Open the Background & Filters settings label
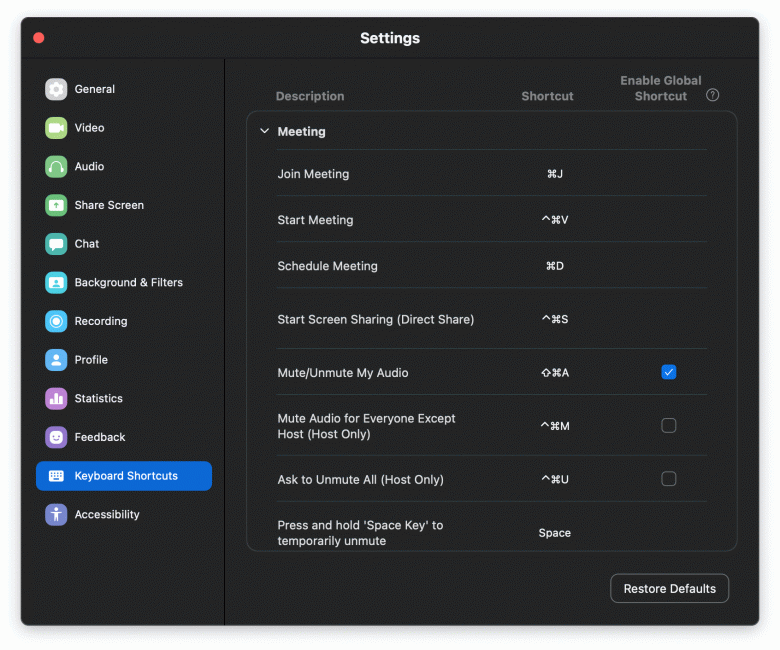Viewport: 780px width, 650px height. [129, 282]
